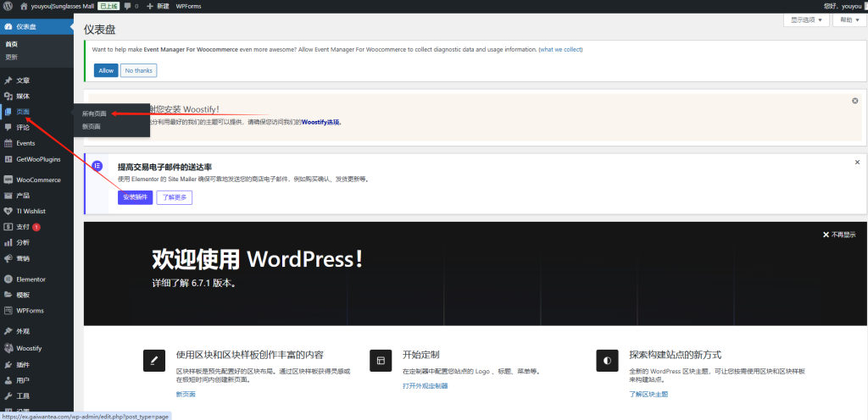The image size is (868, 420).
Task: Click the comments bubble icon in the admin bar
Action: point(128,6)
